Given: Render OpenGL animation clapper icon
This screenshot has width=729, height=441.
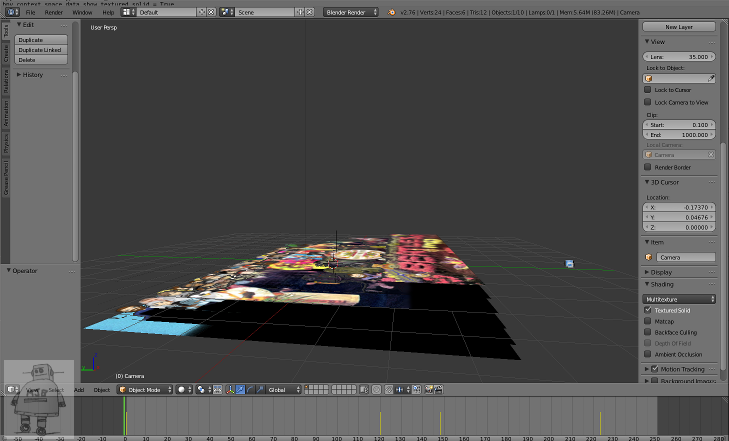Looking at the screenshot, I should click(x=438, y=389).
